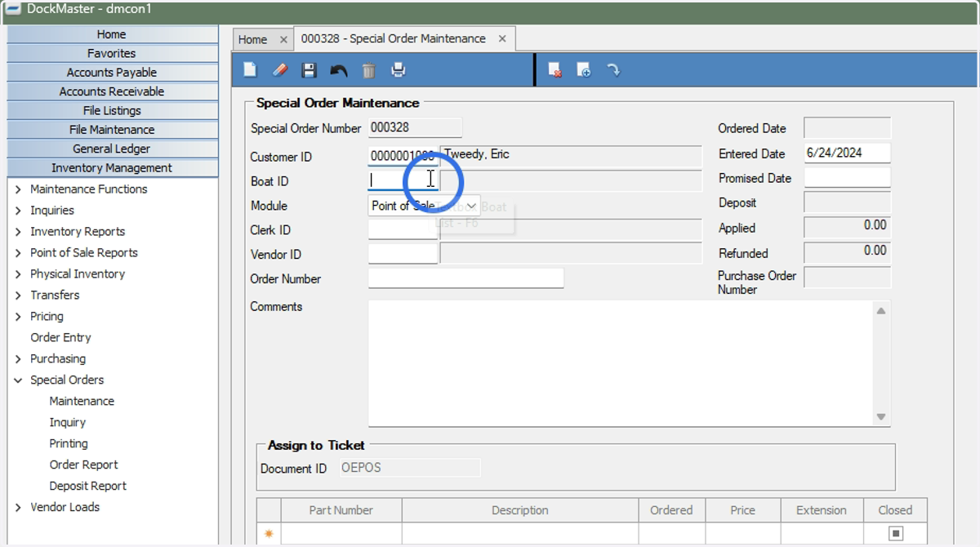Click the curved down-arrow toolbar icon

(x=613, y=70)
